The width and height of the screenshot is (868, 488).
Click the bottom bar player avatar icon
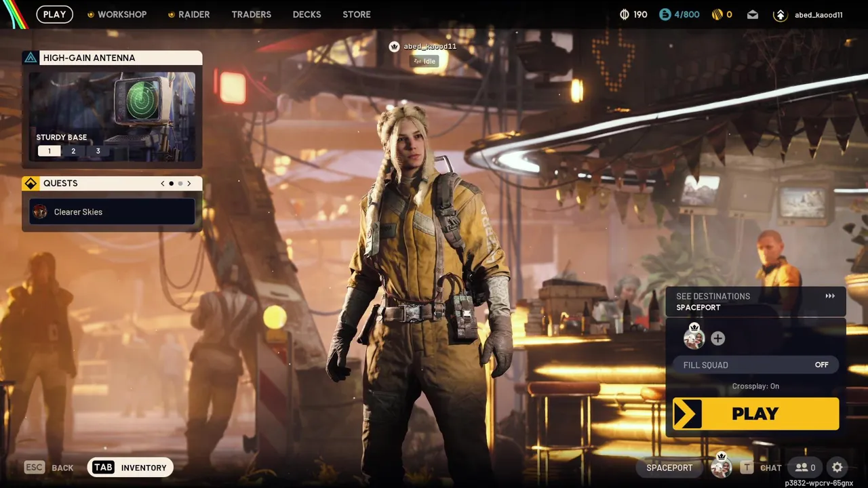[721, 466]
